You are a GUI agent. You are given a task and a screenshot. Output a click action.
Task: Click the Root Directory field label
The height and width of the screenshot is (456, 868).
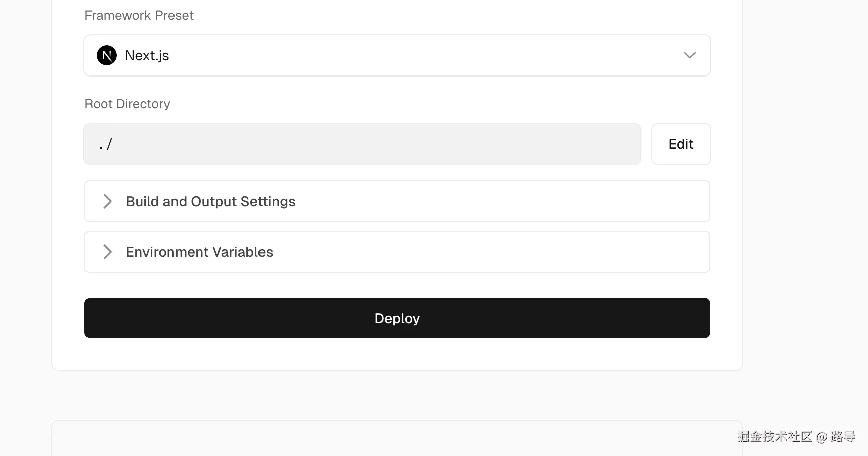point(127,104)
